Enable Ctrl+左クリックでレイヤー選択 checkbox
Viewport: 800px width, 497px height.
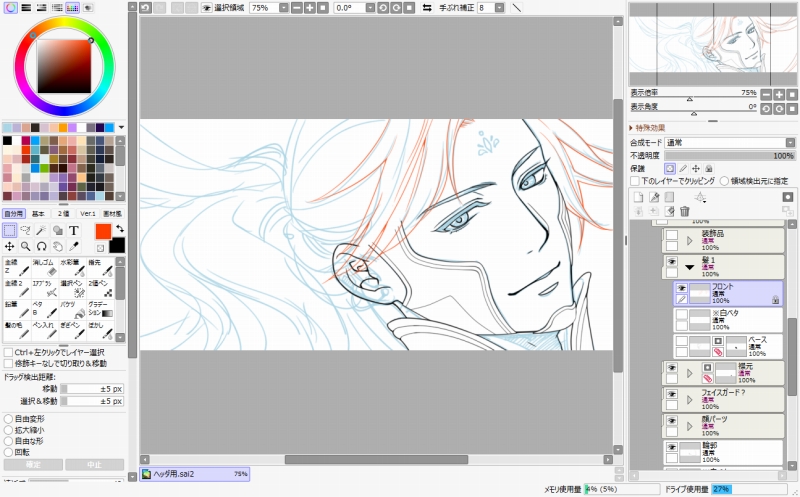pos(8,352)
